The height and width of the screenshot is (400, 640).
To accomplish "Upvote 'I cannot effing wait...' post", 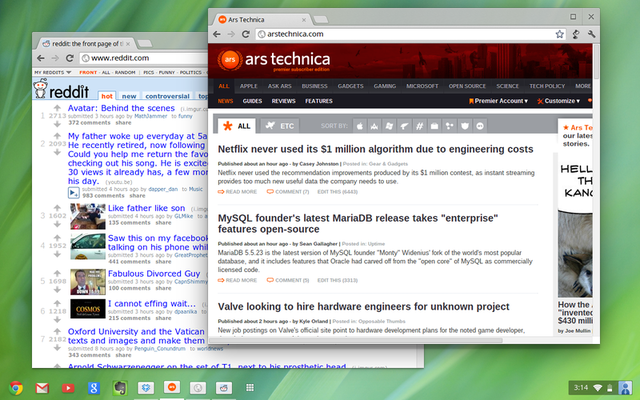I will [x=57, y=303].
